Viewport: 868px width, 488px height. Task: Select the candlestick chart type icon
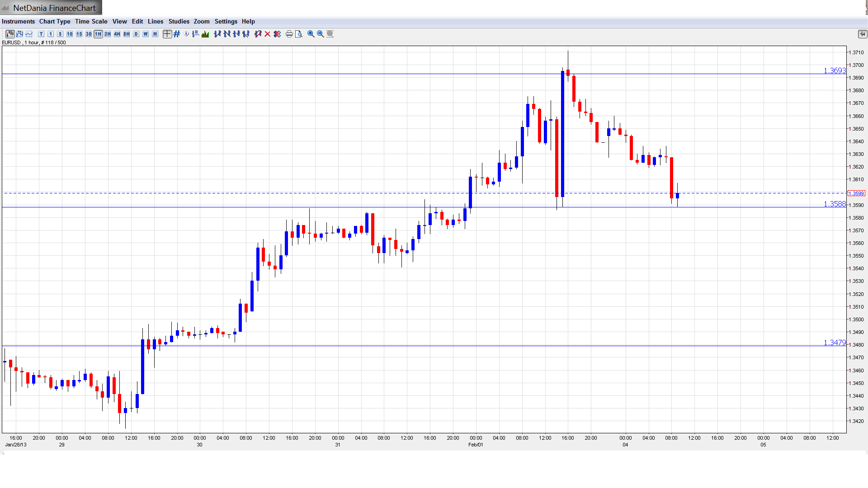click(9, 34)
